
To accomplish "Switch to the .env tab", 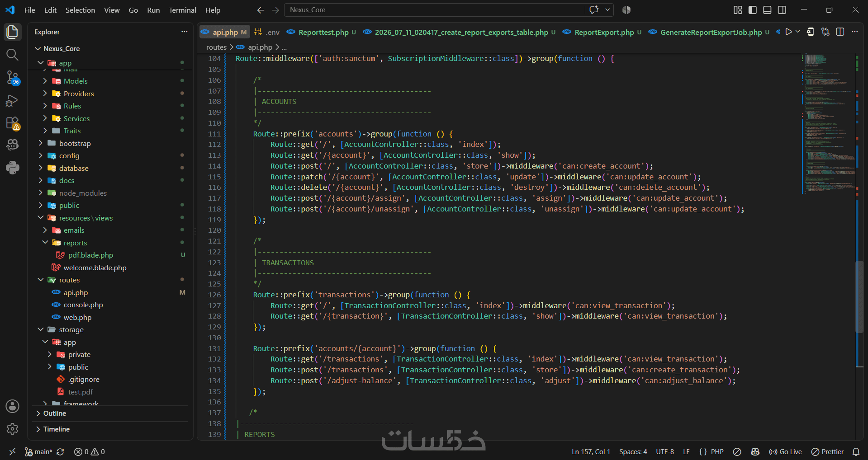I will point(267,32).
